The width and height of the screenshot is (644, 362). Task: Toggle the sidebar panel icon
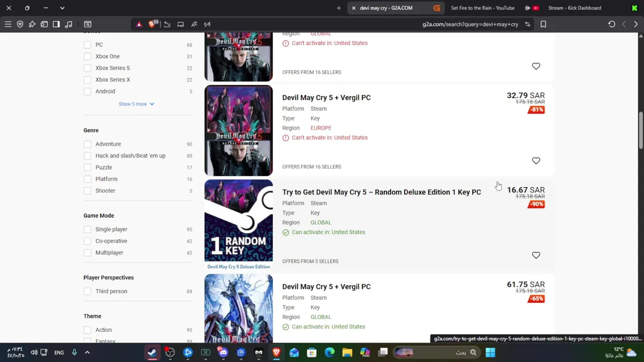pos(56,24)
